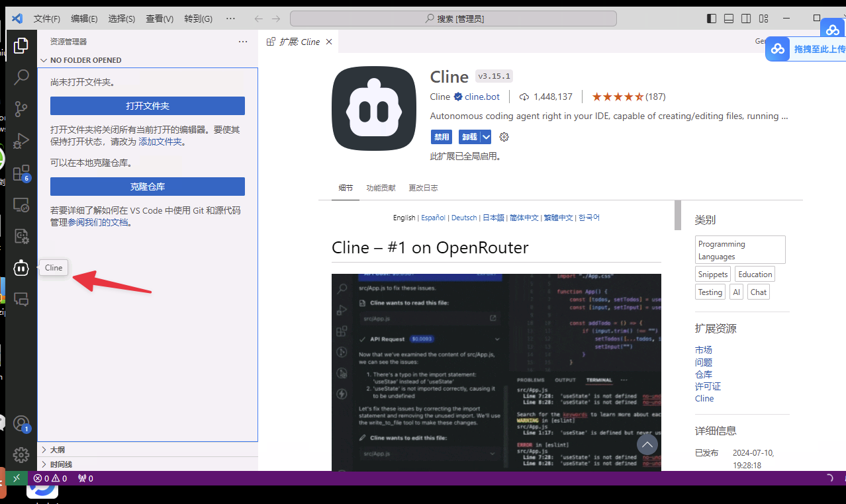Viewport: 846px width, 504px height.
Task: Open the Remote Explorer monitor icon
Action: (21, 204)
